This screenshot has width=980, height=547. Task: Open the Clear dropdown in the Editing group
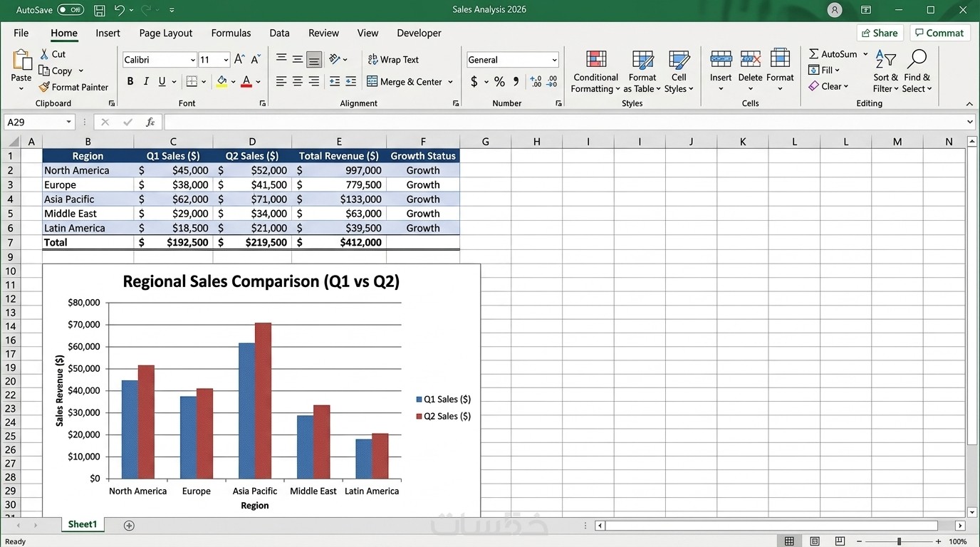(x=828, y=86)
